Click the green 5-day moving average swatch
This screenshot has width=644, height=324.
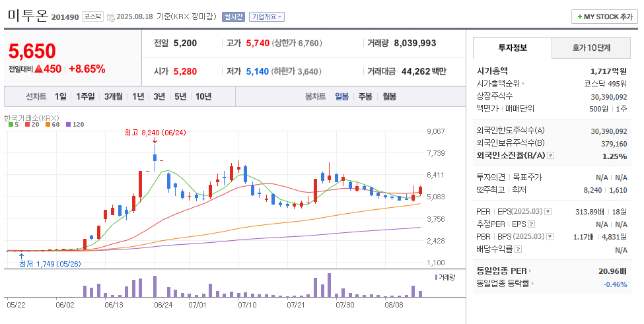pyautogui.click(x=11, y=124)
